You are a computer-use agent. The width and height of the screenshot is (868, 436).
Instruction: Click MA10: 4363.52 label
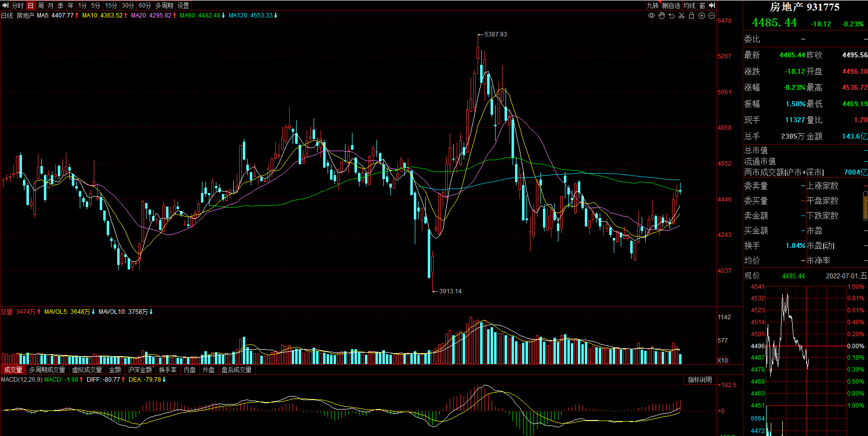tap(103, 15)
